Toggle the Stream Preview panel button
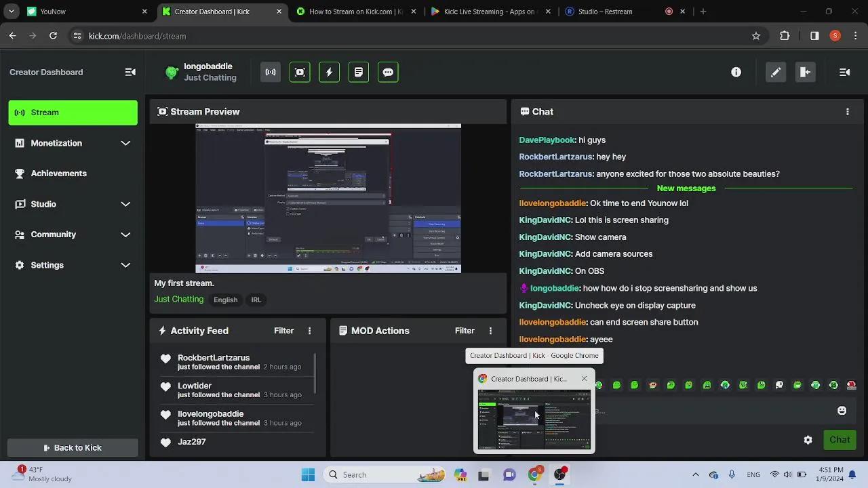Viewport: 868px width, 488px height. click(x=300, y=72)
